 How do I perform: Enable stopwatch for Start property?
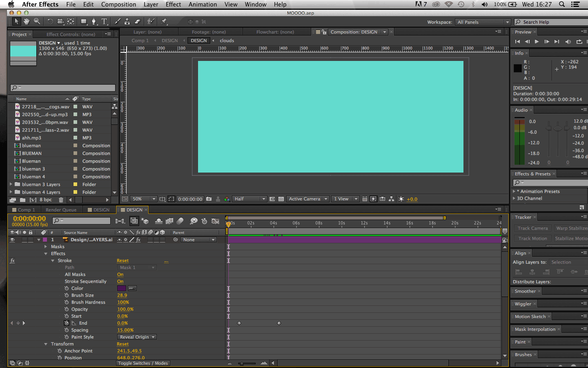pos(67,316)
